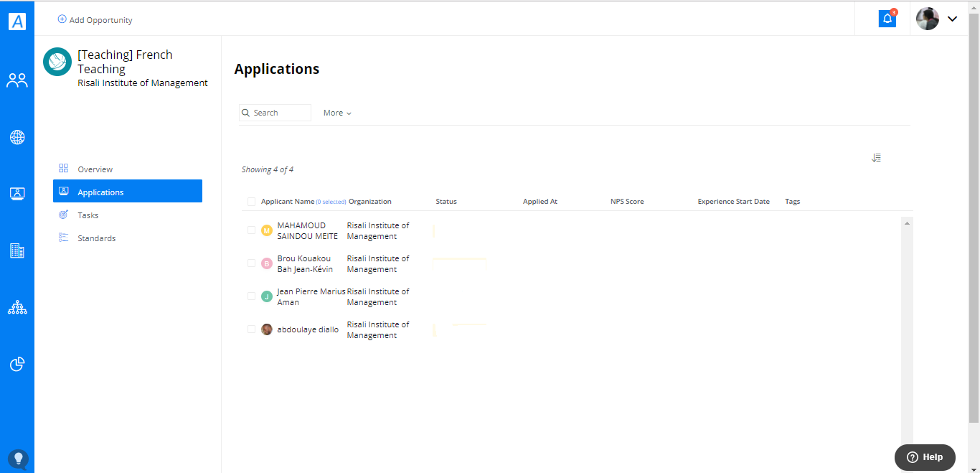Image resolution: width=980 pixels, height=473 pixels.
Task: Select abdoulaye diallo's checkbox
Action: pos(251,329)
